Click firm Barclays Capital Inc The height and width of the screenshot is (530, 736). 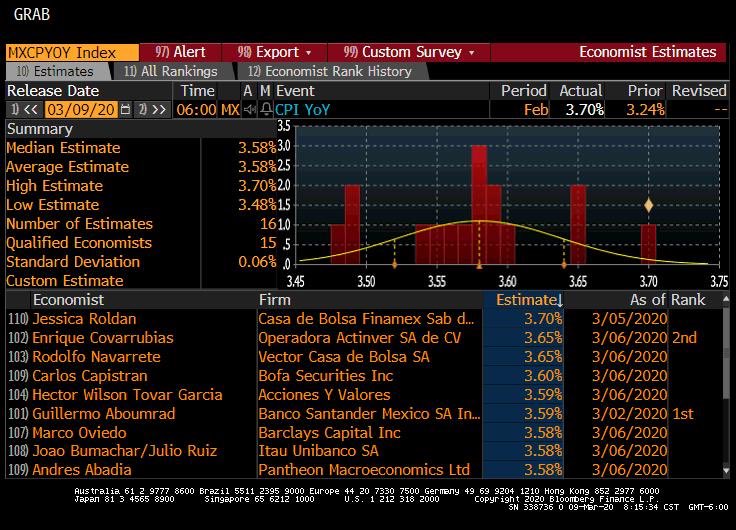click(330, 433)
